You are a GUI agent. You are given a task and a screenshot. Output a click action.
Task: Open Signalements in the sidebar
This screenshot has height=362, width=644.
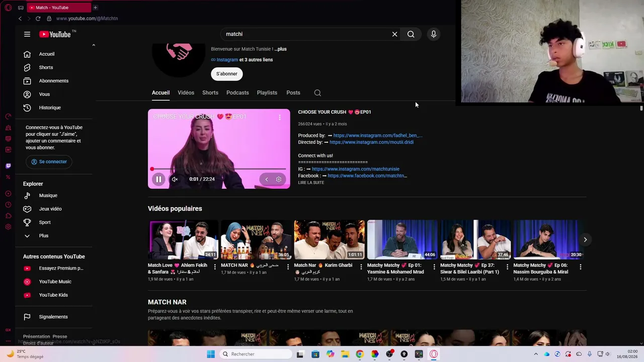click(54, 317)
